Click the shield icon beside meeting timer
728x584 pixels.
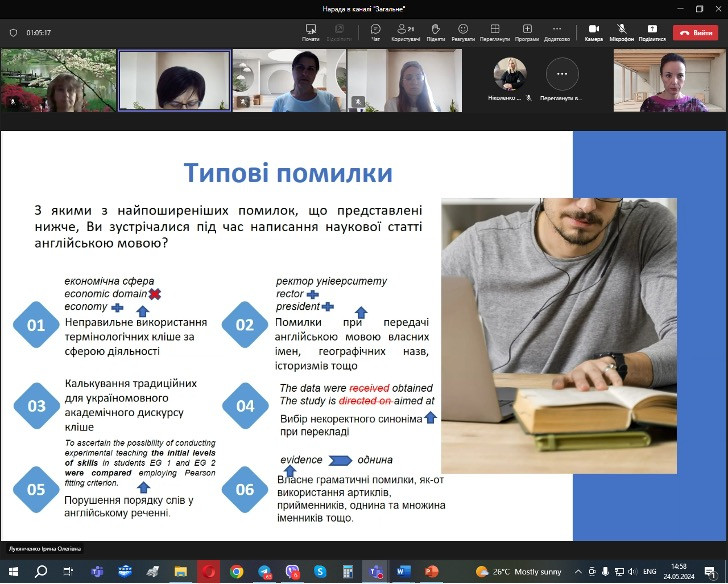click(13, 32)
